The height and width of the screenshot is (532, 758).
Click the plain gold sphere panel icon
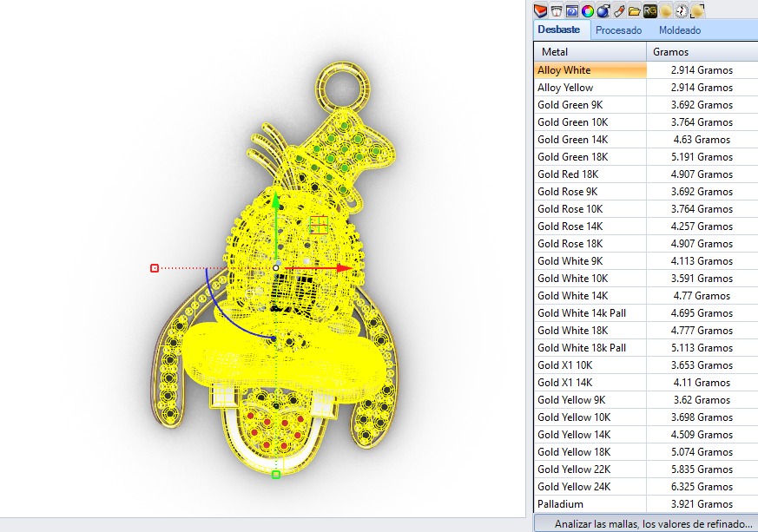click(x=666, y=10)
